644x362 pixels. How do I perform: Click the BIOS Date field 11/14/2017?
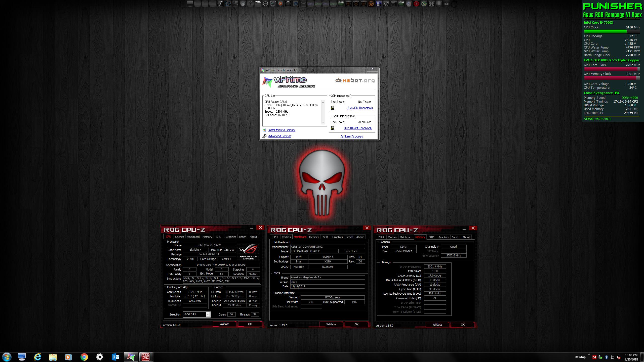tap(328, 287)
